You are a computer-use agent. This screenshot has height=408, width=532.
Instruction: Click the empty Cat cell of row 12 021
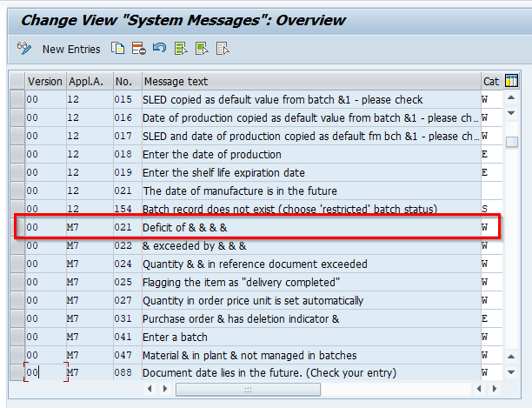click(x=491, y=191)
